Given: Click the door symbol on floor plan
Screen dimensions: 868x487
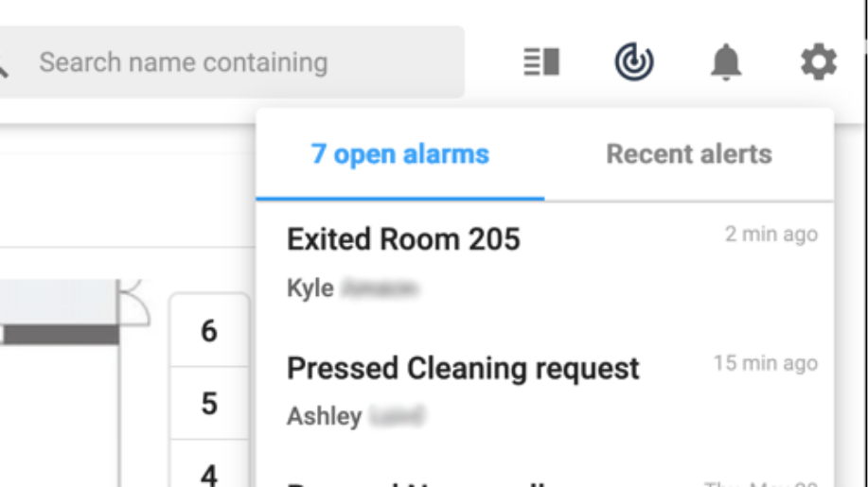Looking at the screenshot, I should click(x=133, y=303).
